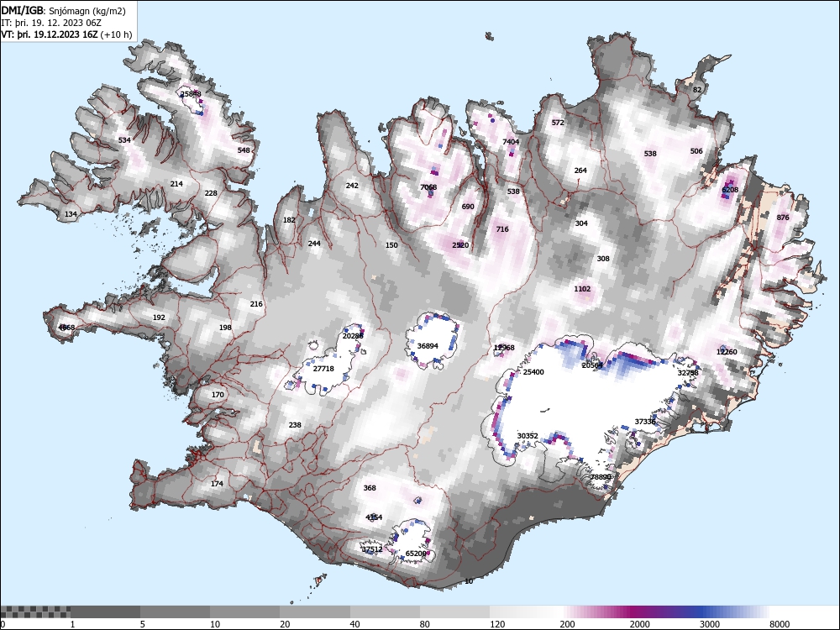Select the snow value 1102
Viewport: 840px width, 630px height.
click(x=582, y=289)
